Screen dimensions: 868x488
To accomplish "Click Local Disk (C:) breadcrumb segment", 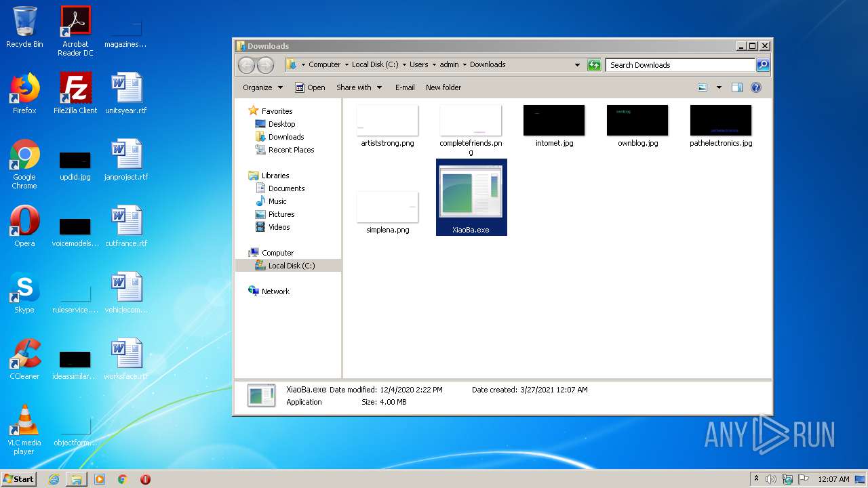I will pyautogui.click(x=375, y=65).
